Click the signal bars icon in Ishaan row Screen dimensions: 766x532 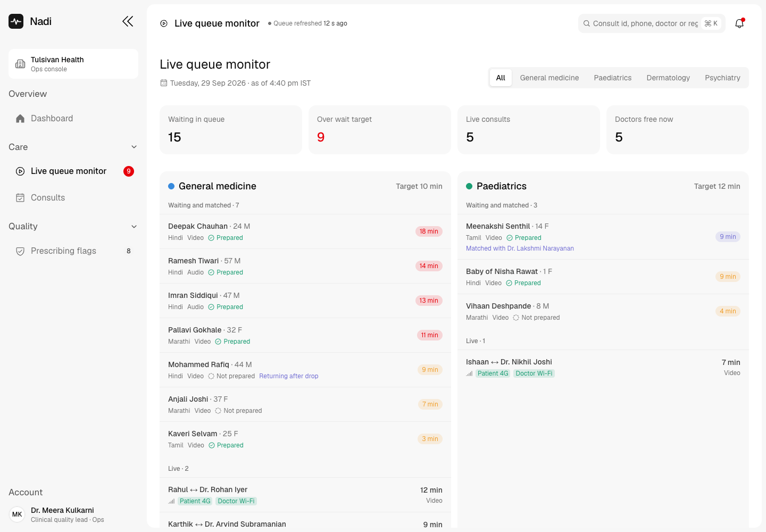(x=469, y=373)
